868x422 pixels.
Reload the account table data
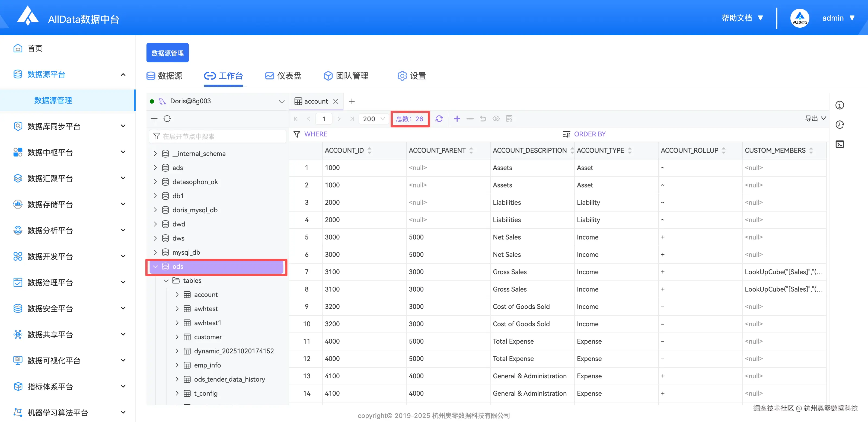[439, 119]
